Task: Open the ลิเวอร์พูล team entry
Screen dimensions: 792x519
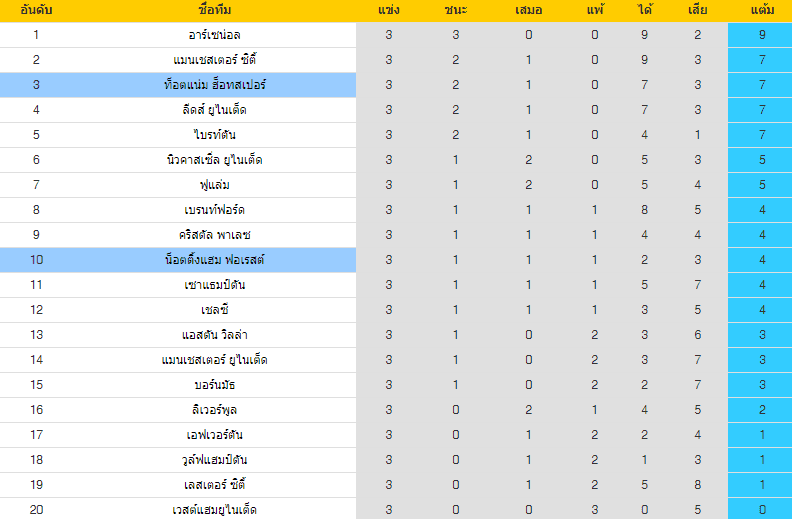Action: (x=215, y=410)
